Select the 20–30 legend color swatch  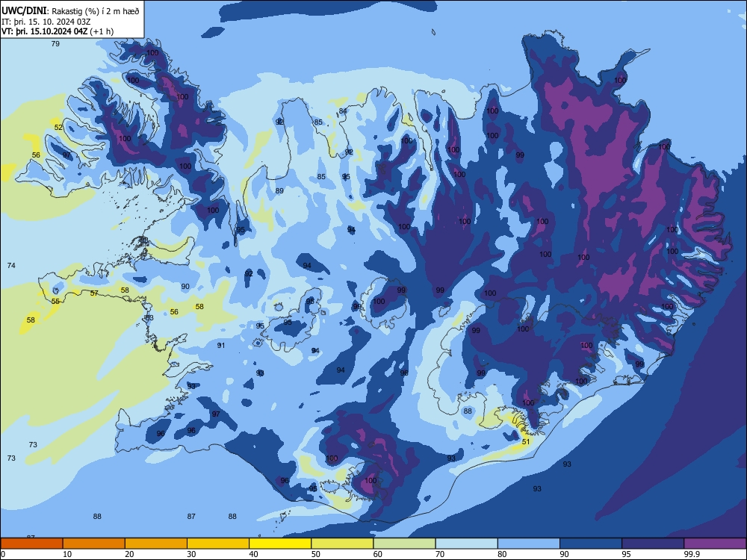pos(156,544)
